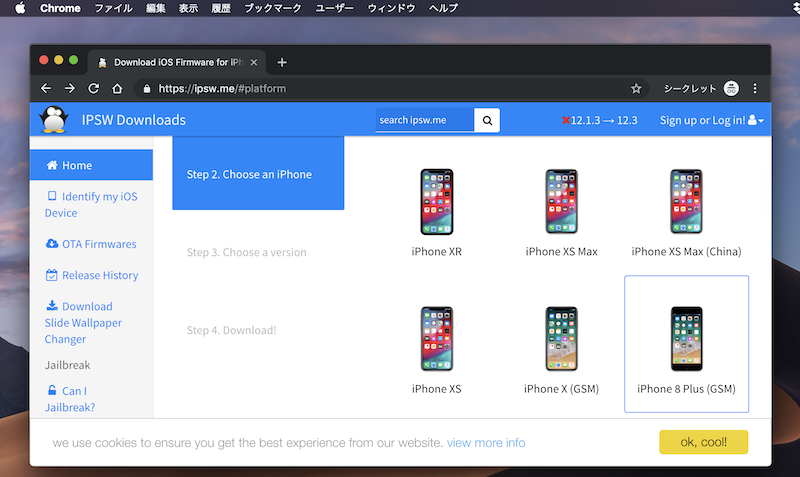800x477 pixels.
Task: Click the penguin logo in site header
Action: tap(52, 120)
